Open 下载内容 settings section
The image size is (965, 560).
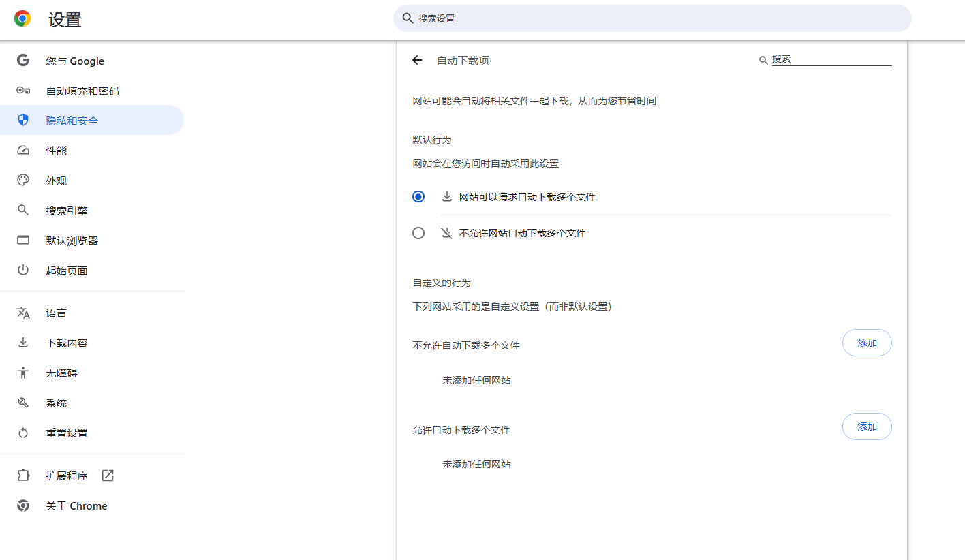[92, 343]
